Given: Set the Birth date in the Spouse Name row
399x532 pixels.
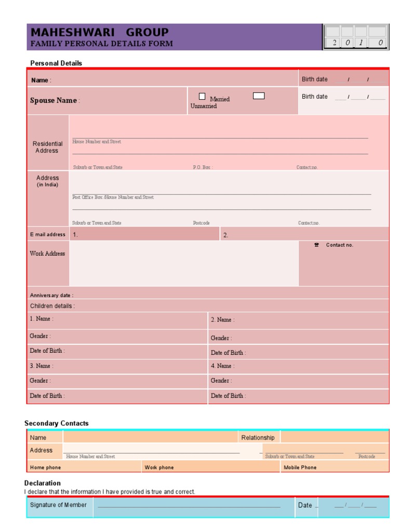Looking at the screenshot, I should pos(344,100).
